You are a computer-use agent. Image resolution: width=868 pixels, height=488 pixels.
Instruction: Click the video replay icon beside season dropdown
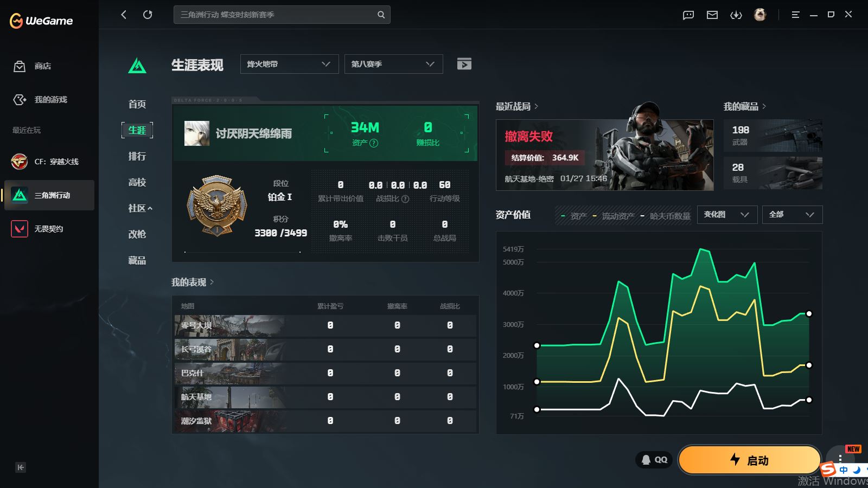(464, 64)
